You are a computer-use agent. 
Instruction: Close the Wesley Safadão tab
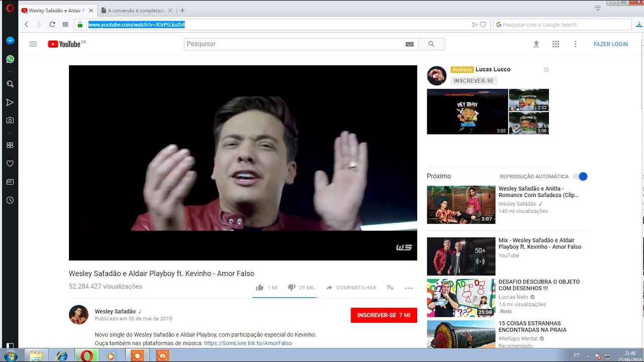click(91, 11)
